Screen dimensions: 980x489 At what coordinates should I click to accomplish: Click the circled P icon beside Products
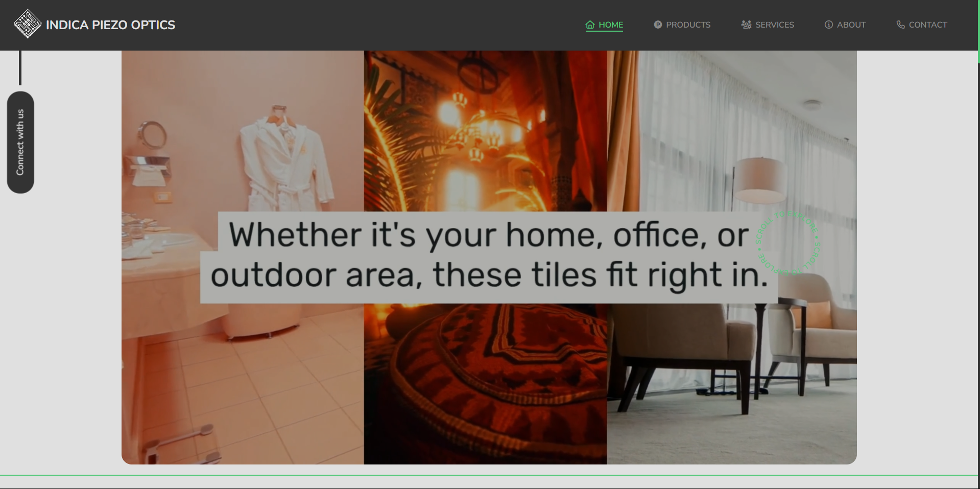tap(658, 25)
